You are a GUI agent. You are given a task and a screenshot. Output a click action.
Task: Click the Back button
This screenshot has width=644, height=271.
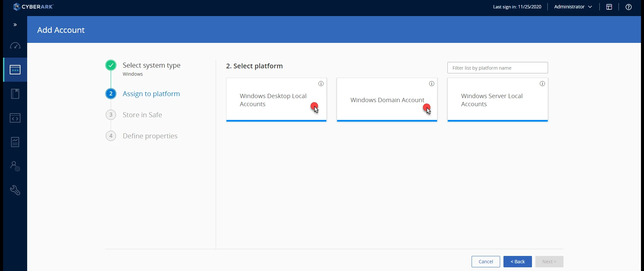518,262
